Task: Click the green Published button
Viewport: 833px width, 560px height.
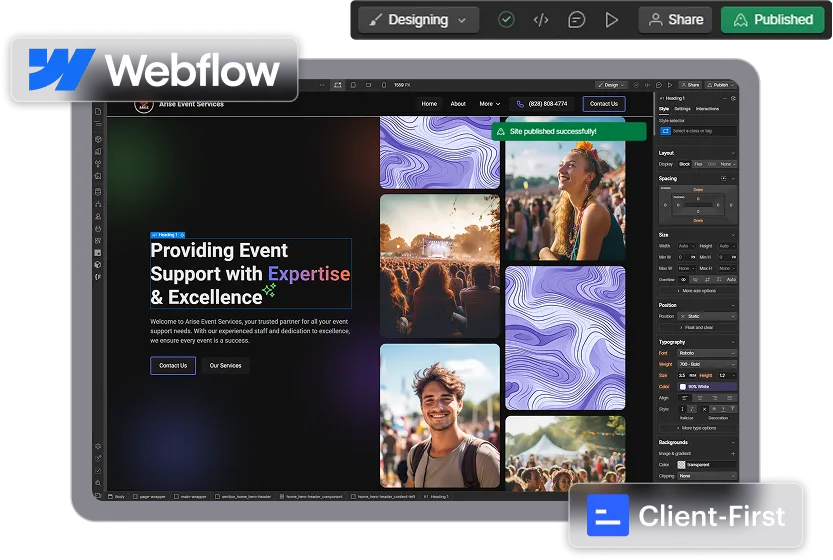Action: click(772, 20)
